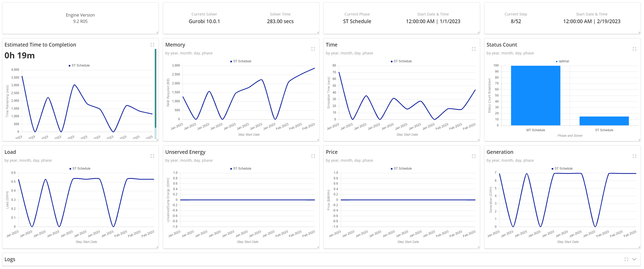Click the resize handle on Engine Version card
This screenshot has width=644, height=269.
tap(157, 33)
